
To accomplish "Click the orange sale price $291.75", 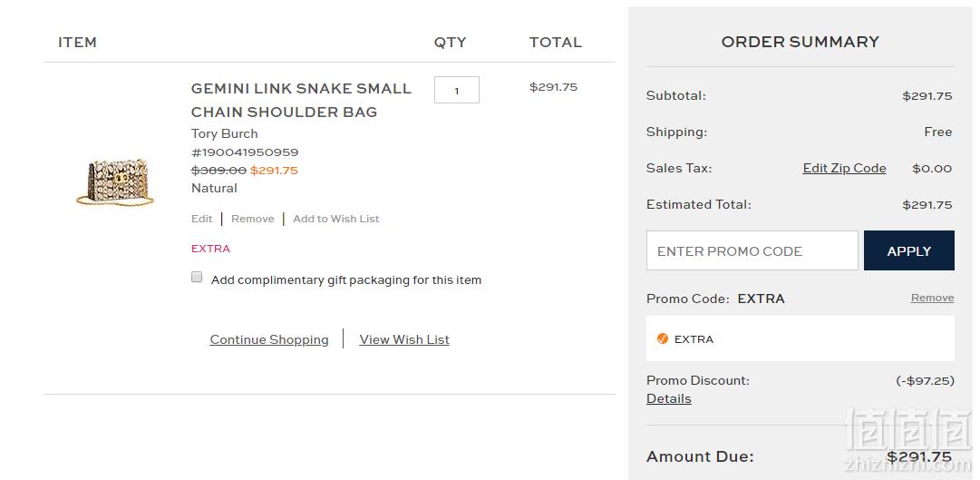I will (274, 171).
